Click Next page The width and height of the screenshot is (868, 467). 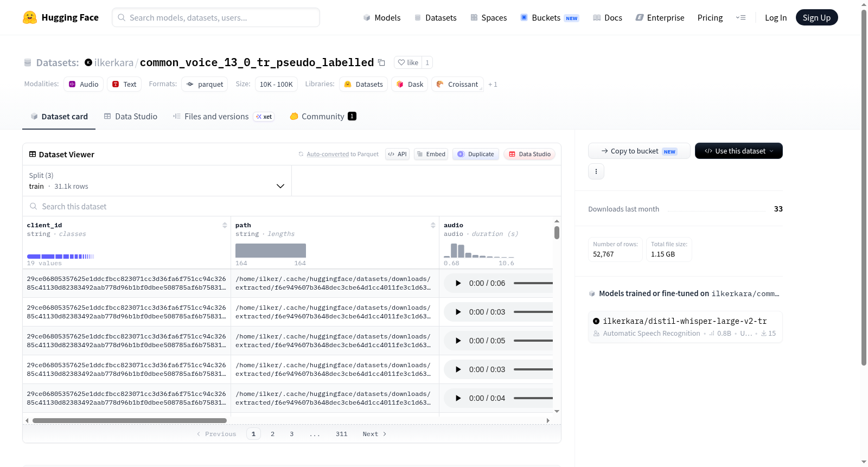pyautogui.click(x=374, y=434)
